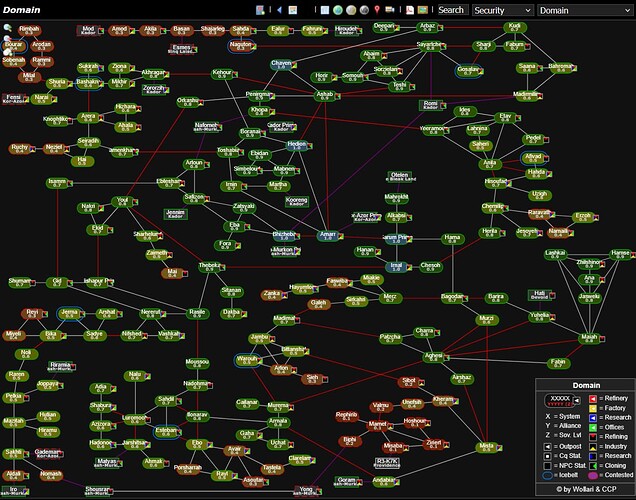Click the service icon beside Thebeka system
The image size is (636, 500).
[223, 267]
